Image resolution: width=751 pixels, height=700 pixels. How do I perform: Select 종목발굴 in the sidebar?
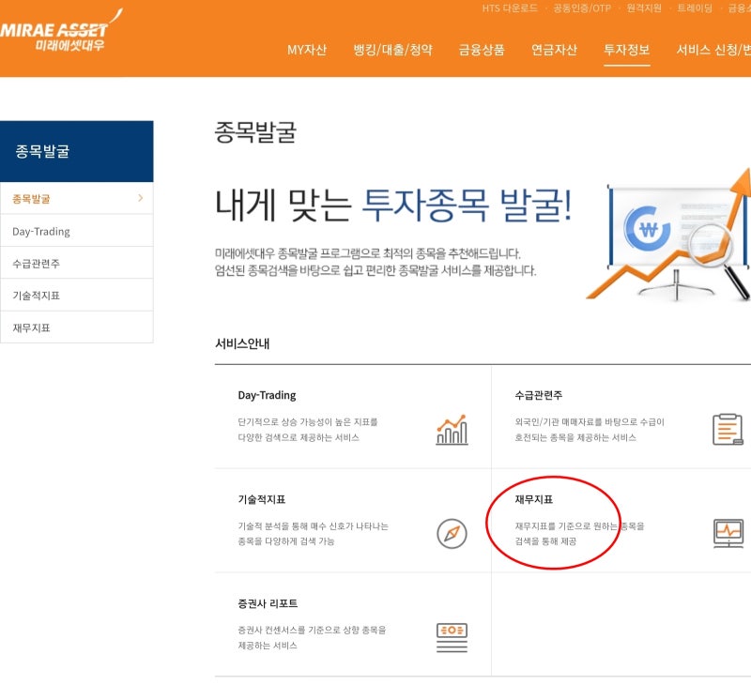(77, 198)
